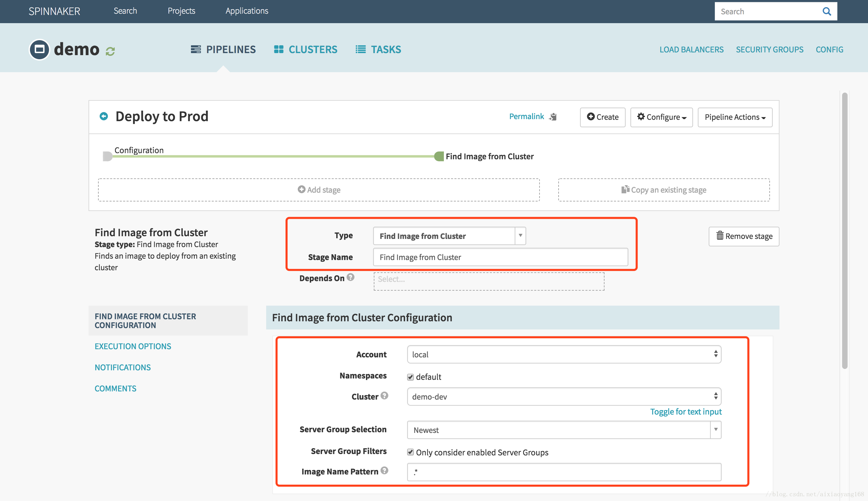Screen dimensions: 868x501
Task: Click help icon next to Cluster label
Action: pos(385,396)
